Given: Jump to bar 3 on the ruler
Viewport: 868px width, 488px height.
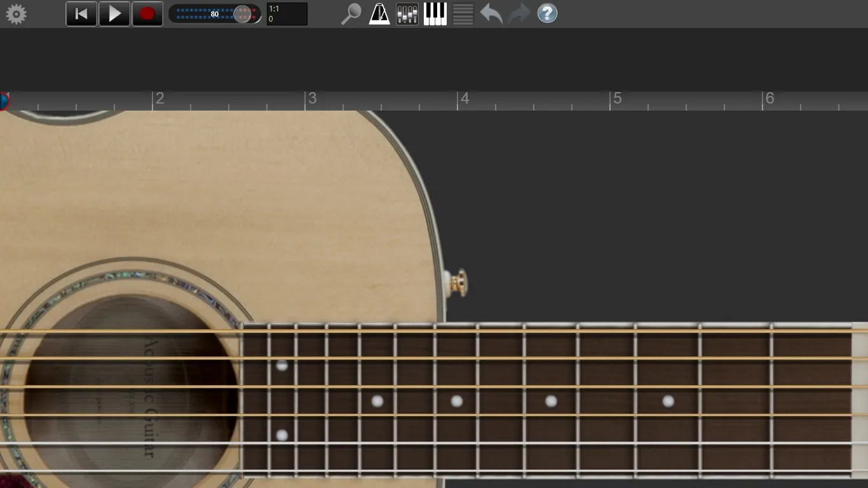Looking at the screenshot, I should pyautogui.click(x=313, y=98).
